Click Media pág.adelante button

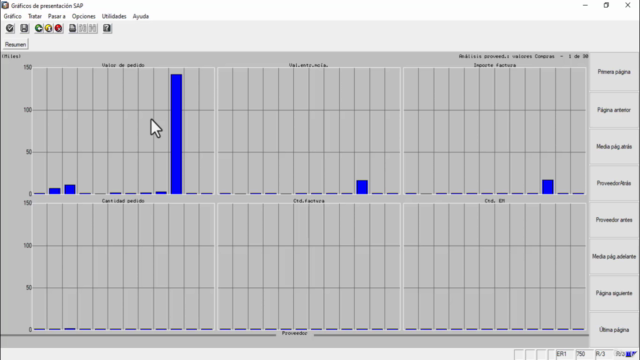(x=614, y=256)
